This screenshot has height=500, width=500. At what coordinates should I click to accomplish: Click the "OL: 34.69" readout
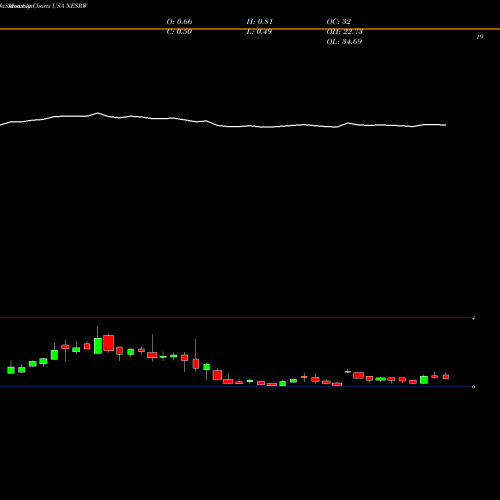click(344, 42)
